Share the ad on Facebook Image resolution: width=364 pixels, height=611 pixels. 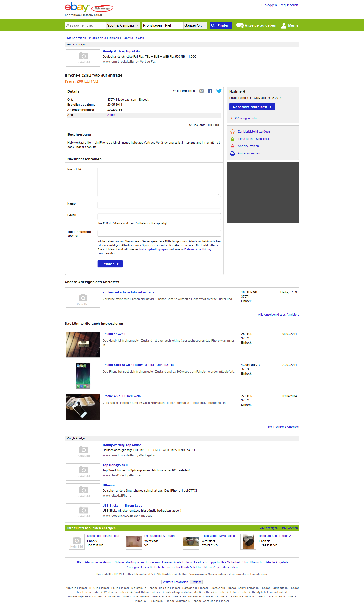210,91
